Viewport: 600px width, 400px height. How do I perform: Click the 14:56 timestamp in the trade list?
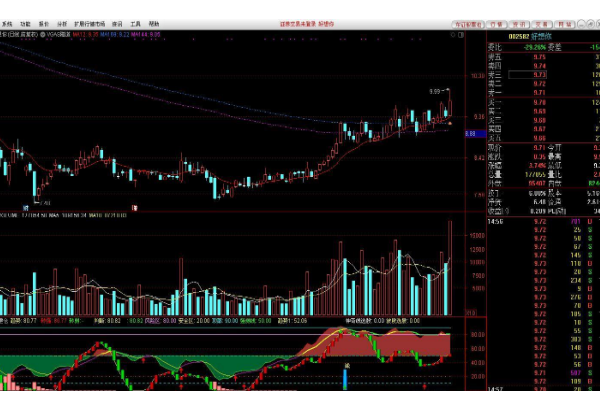point(495,222)
